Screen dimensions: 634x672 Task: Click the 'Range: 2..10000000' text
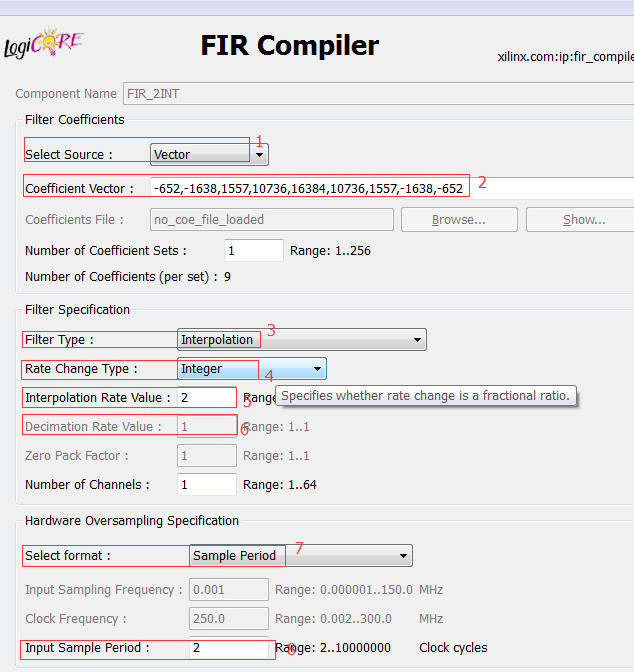pos(333,648)
